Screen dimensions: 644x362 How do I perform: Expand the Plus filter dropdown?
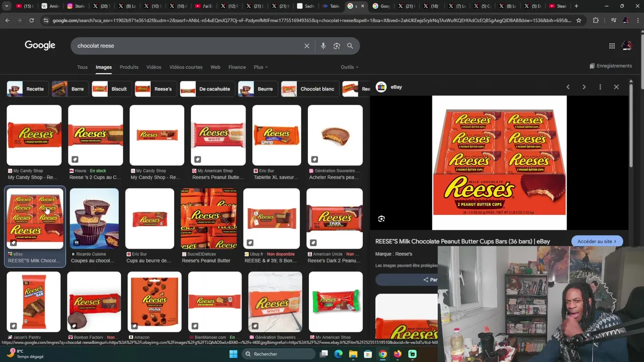pos(261,67)
